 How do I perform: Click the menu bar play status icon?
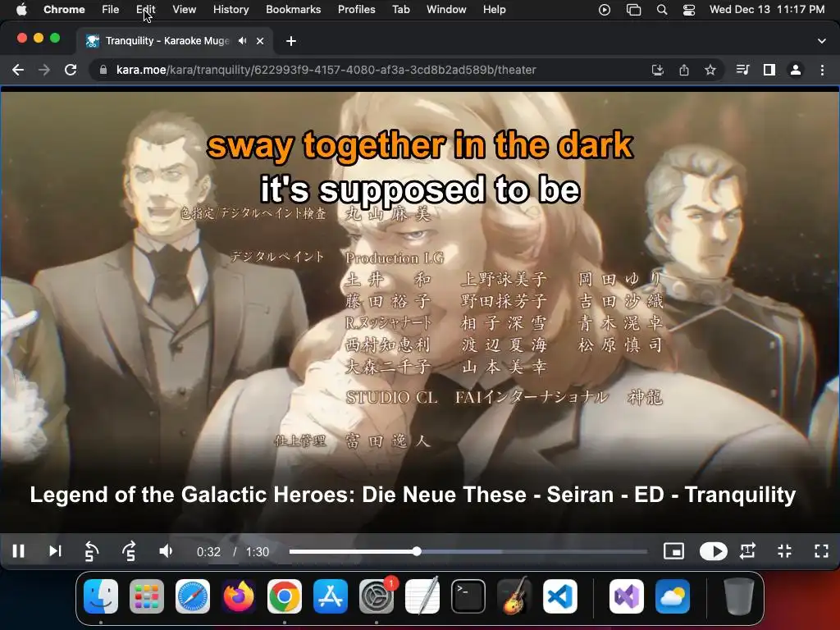605,9
